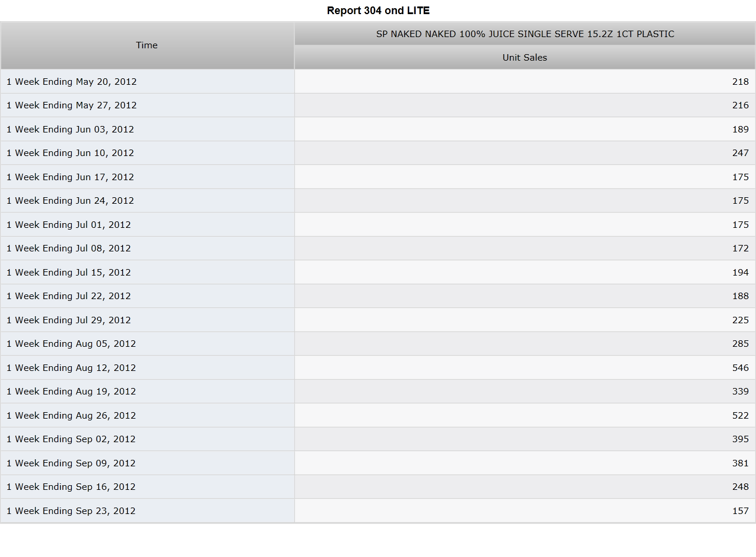Click unit sales value 218
Image resolution: width=756 pixels, height=557 pixels.
(741, 82)
